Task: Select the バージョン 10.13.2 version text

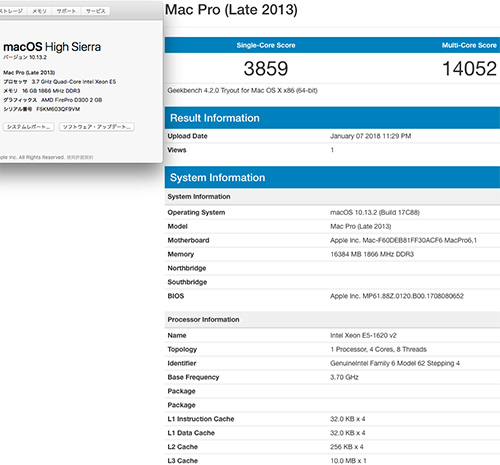Action: 25,57
